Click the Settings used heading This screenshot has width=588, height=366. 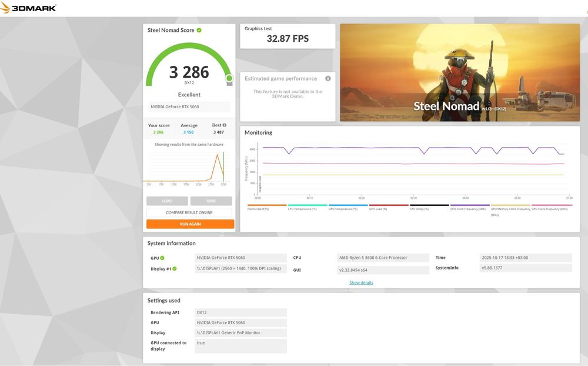tap(163, 300)
